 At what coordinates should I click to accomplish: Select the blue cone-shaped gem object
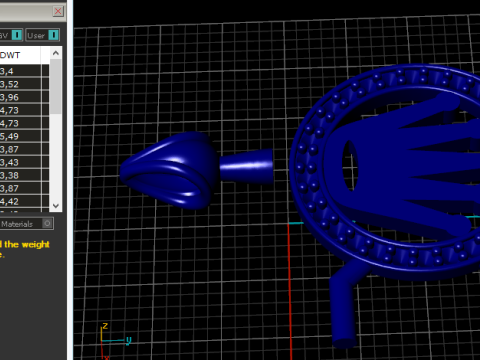tap(169, 170)
